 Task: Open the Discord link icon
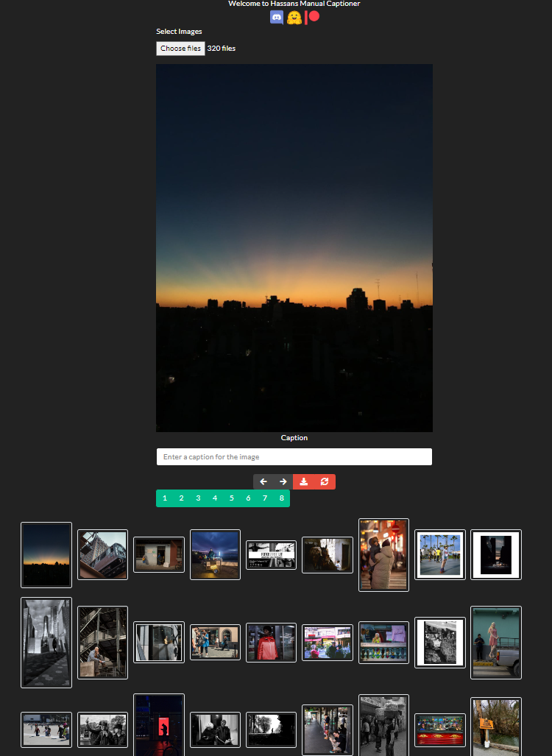(x=277, y=18)
